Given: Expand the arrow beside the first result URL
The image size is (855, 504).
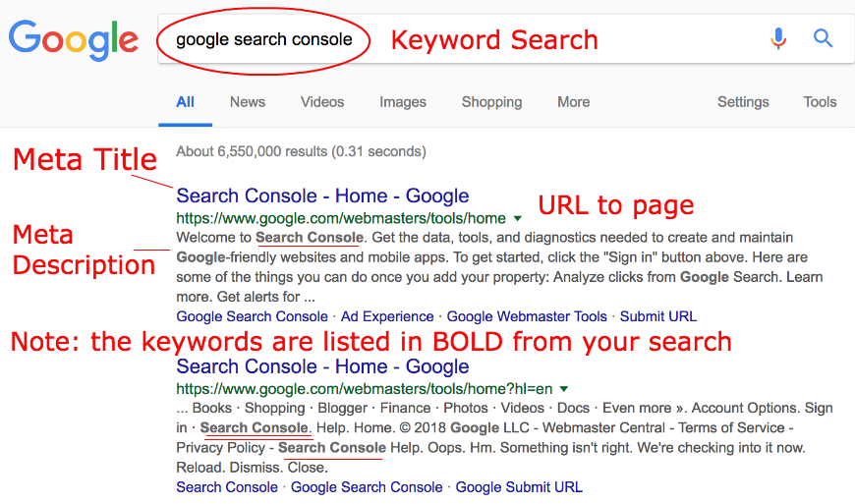Looking at the screenshot, I should click(x=518, y=218).
